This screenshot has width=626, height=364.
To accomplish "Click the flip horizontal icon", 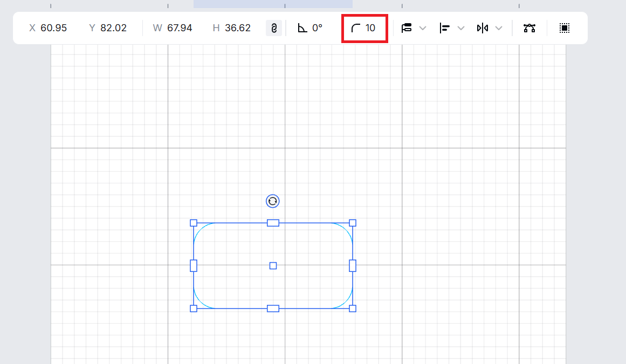I will 482,28.
